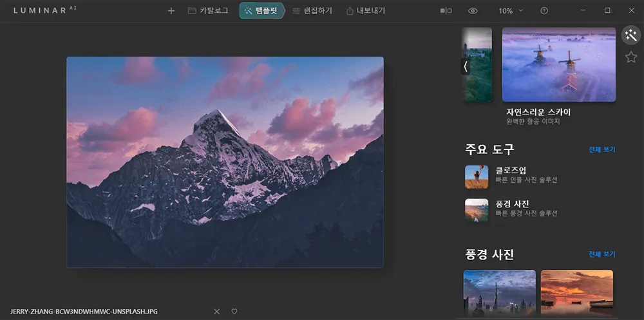
Task: Toggle the before/after compare view
Action: (446, 11)
